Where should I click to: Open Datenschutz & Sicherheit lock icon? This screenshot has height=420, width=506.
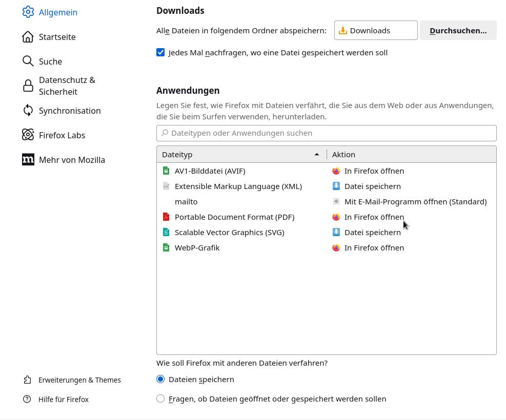click(x=28, y=86)
